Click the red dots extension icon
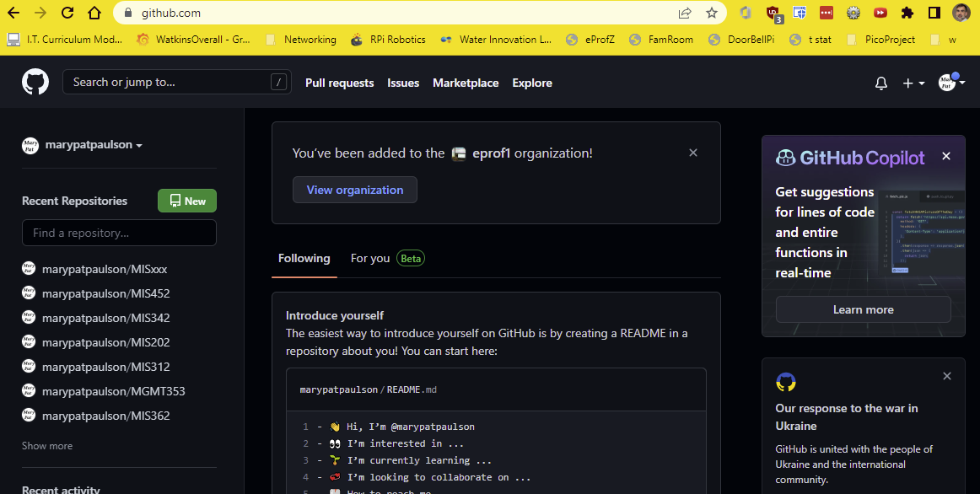This screenshot has height=494, width=980. tap(827, 13)
